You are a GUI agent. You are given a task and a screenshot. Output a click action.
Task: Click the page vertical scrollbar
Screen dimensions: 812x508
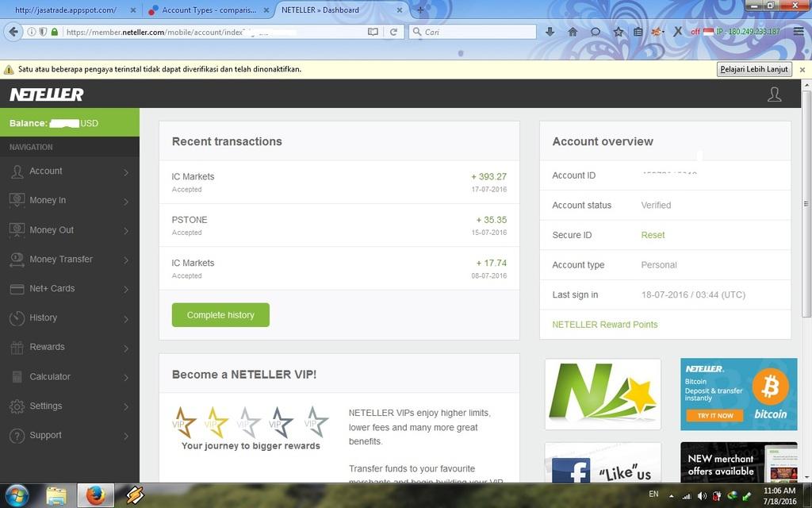tap(806, 203)
